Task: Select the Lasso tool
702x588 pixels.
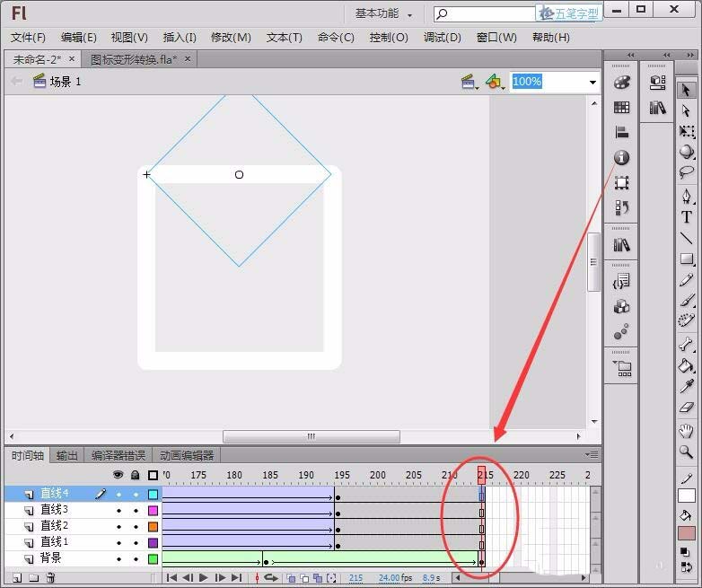Action: (686, 172)
